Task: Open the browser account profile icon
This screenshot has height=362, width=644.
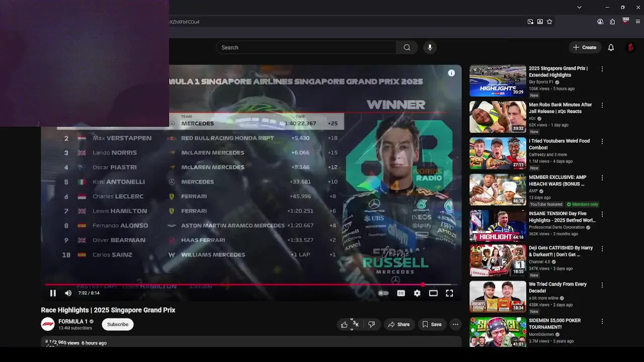Action: point(600,22)
